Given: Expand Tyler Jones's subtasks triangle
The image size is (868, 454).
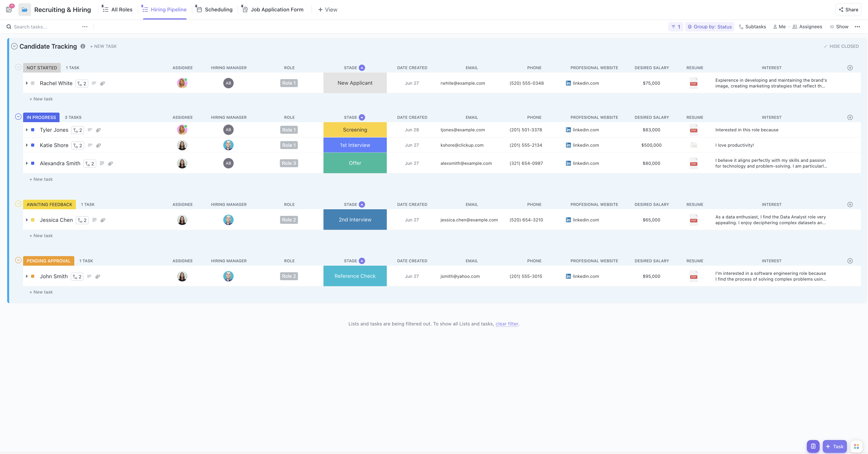Looking at the screenshot, I should [x=27, y=130].
